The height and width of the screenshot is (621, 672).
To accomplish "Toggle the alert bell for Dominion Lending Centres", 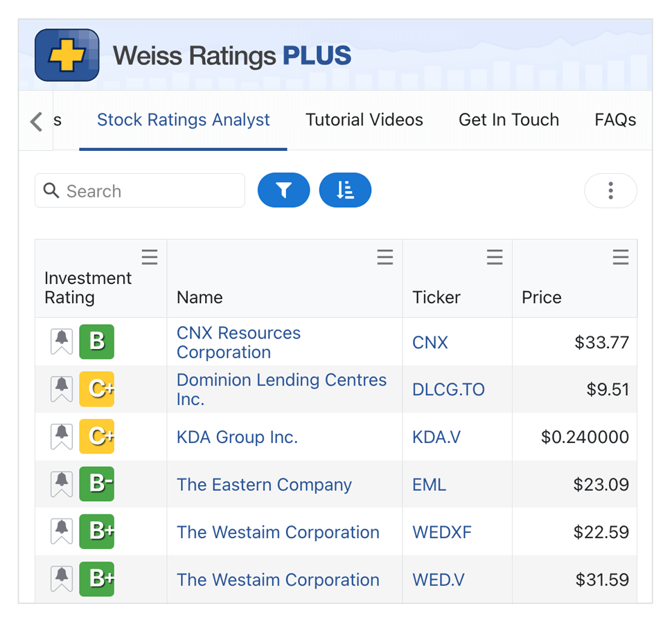I will (61, 389).
